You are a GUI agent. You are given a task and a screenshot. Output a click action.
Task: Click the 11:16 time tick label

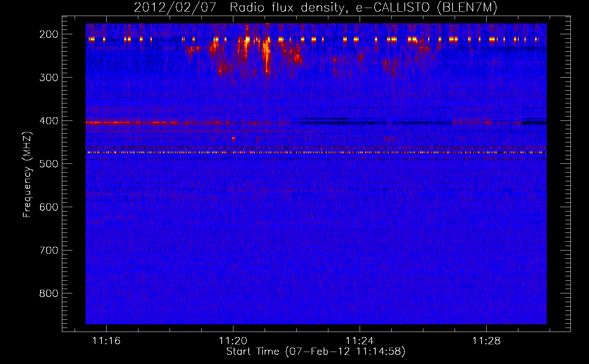(106, 341)
